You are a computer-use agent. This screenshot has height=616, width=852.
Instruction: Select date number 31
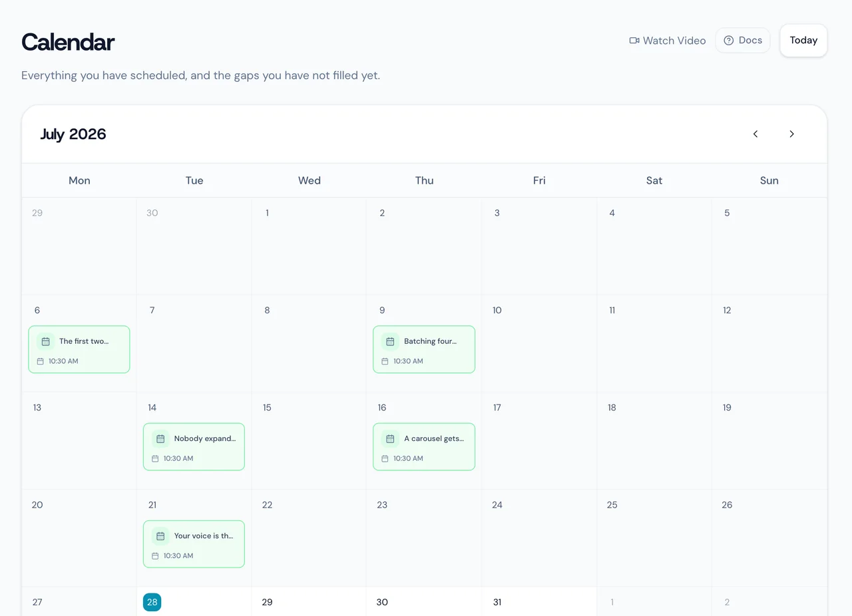tap(497, 602)
